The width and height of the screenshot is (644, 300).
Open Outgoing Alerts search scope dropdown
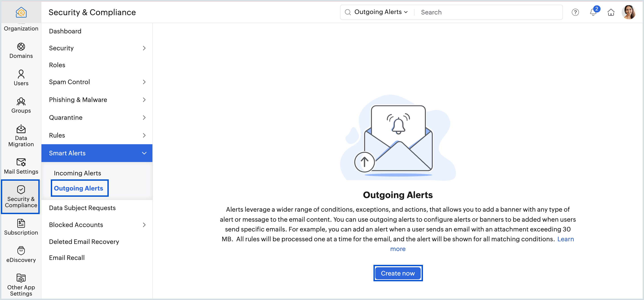(x=381, y=12)
